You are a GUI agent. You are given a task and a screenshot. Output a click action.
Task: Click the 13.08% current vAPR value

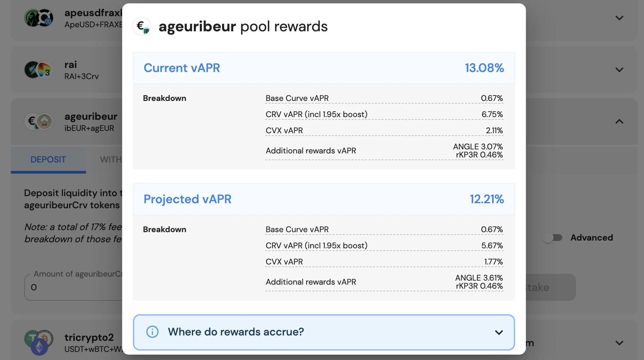[484, 68]
